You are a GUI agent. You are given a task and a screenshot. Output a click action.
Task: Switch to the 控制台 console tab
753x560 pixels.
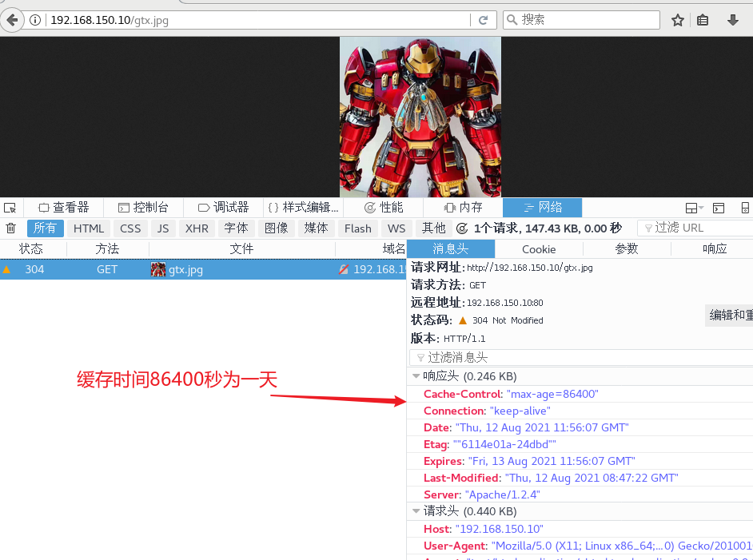[144, 207]
